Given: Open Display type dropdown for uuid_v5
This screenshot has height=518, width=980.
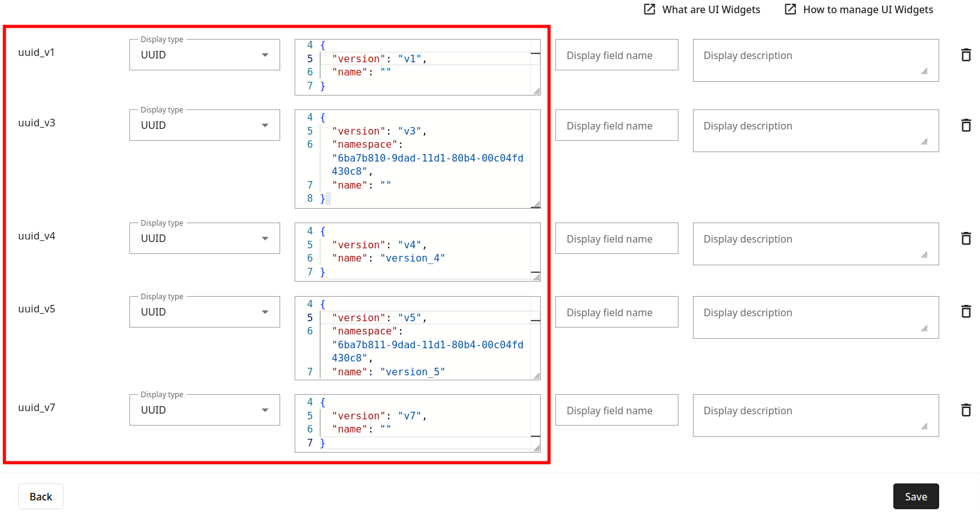Looking at the screenshot, I should click(x=205, y=312).
